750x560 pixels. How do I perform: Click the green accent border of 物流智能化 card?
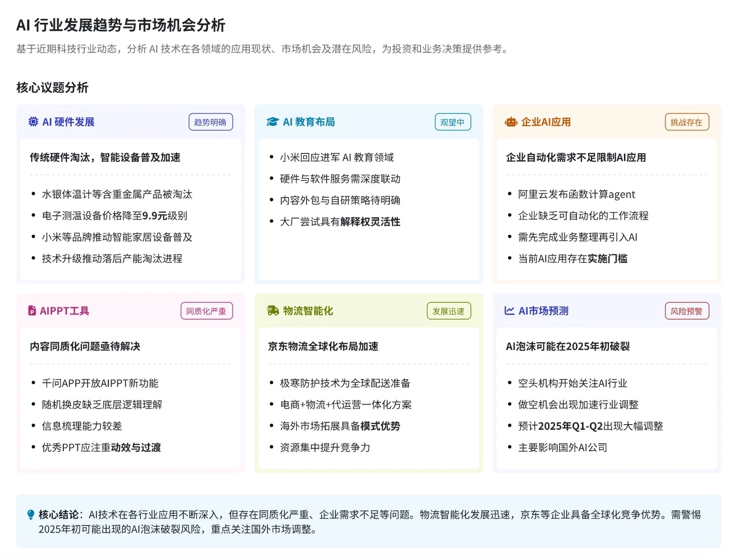(x=256, y=384)
